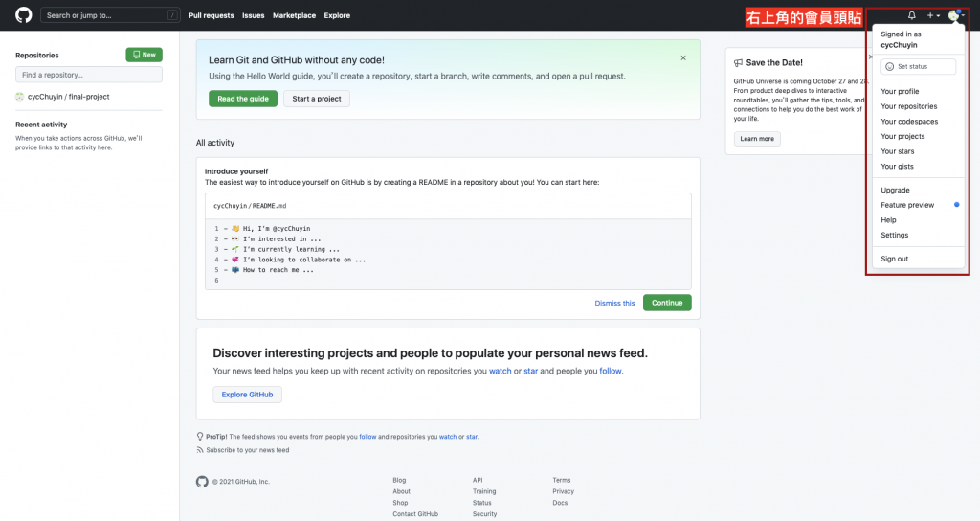Click the final-project repository avatar icon
Screen dimensions: 980x521
coord(20,97)
